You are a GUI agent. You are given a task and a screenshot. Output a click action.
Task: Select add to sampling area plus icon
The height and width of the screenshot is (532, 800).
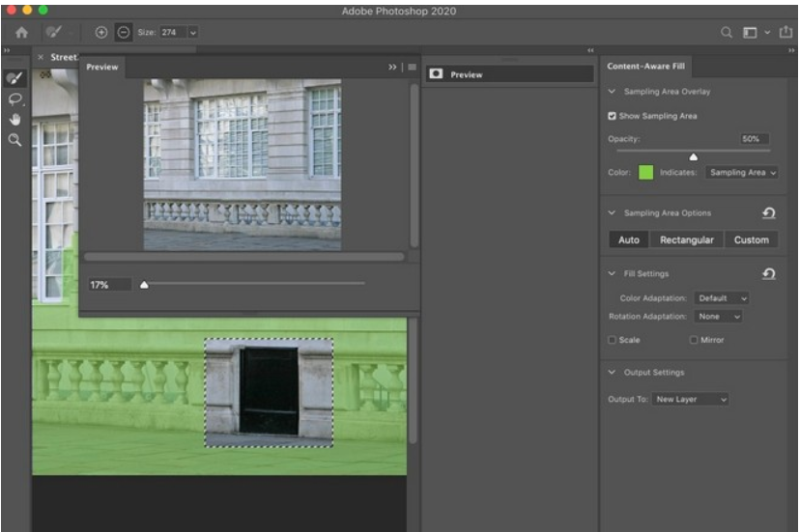click(101, 33)
